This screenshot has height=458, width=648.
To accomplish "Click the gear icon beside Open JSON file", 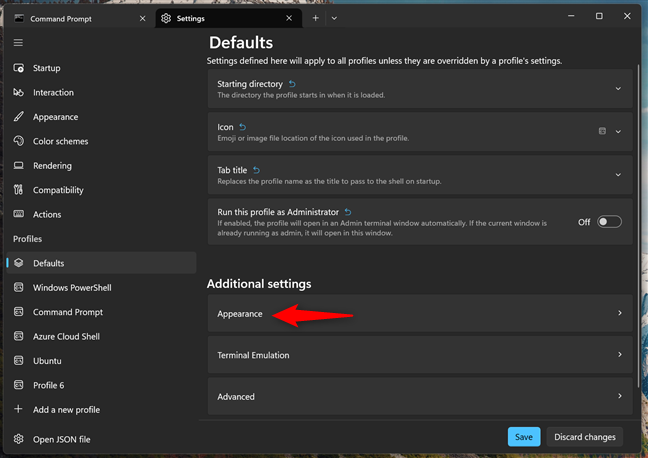I will coord(19,439).
